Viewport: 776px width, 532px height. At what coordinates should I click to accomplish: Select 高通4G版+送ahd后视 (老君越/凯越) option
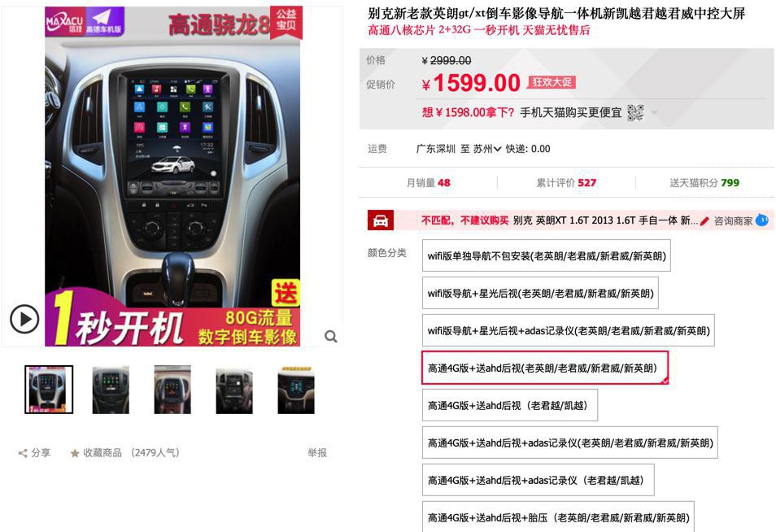510,405
